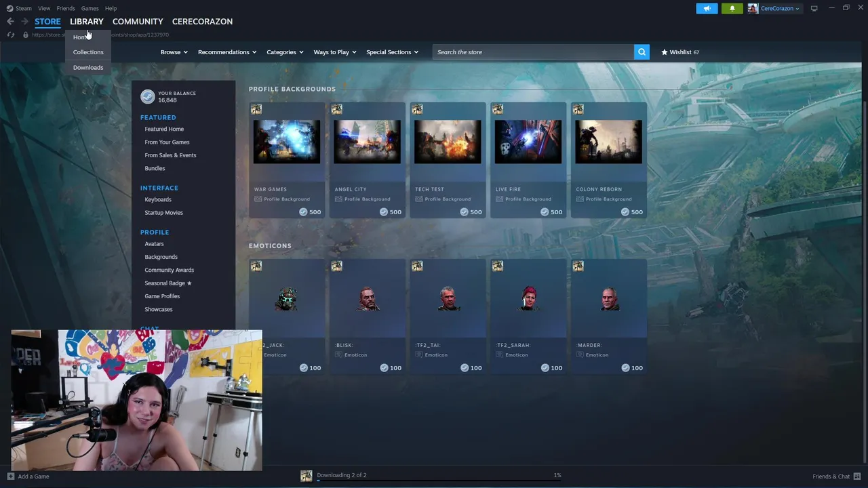Click the Big Picture mode monitor icon
The width and height of the screenshot is (868, 488).
point(814,8)
